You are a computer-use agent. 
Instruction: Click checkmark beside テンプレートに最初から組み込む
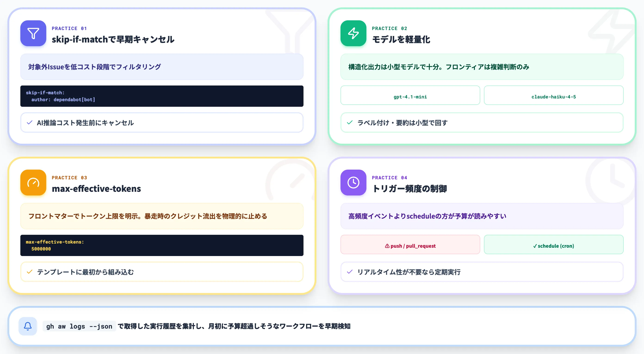click(30, 272)
